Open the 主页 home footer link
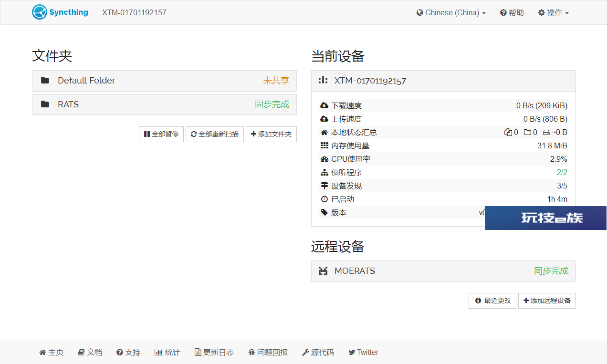The image size is (607, 364). (x=51, y=353)
